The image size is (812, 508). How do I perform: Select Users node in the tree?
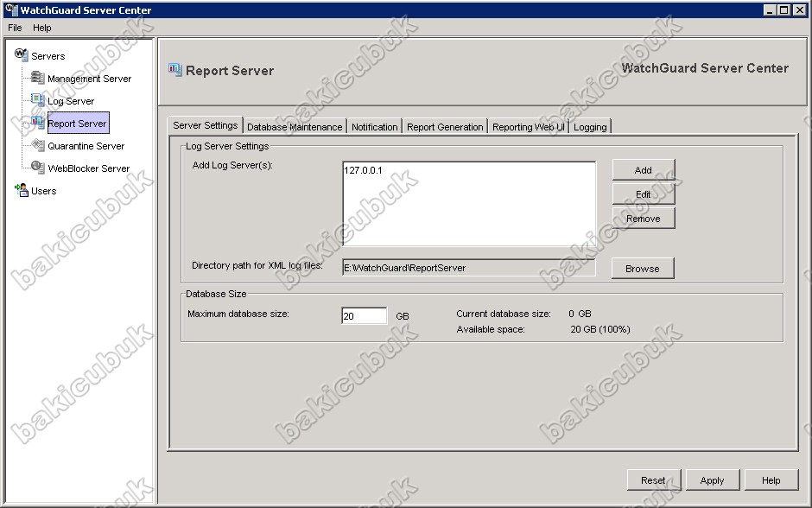pyautogui.click(x=43, y=191)
